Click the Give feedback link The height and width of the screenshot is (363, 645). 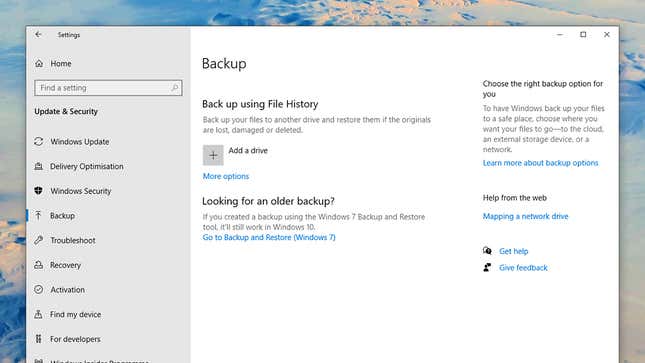(523, 268)
